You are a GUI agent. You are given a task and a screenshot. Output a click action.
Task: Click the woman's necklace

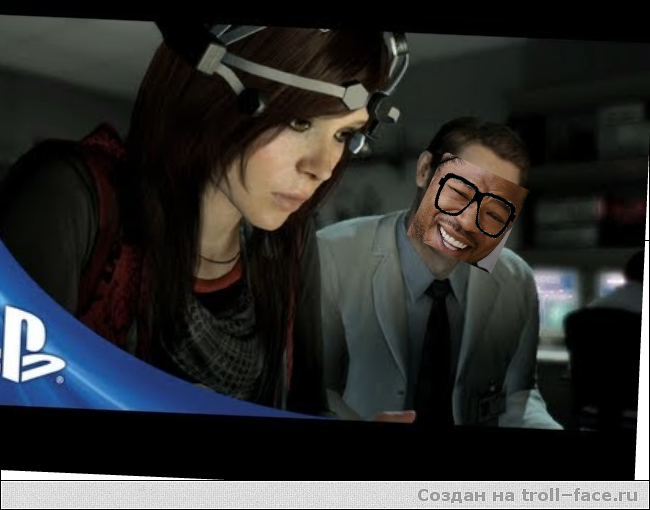click(x=220, y=260)
